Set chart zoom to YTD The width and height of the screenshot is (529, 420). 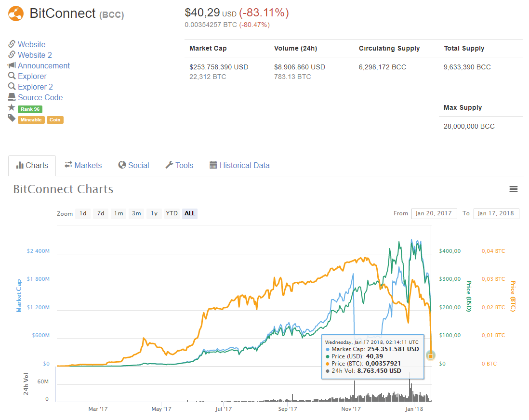[172, 213]
